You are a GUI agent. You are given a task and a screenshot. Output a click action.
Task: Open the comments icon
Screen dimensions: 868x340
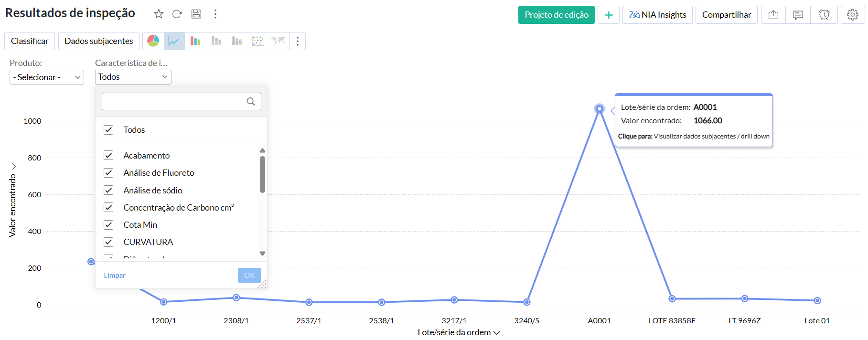(x=798, y=15)
